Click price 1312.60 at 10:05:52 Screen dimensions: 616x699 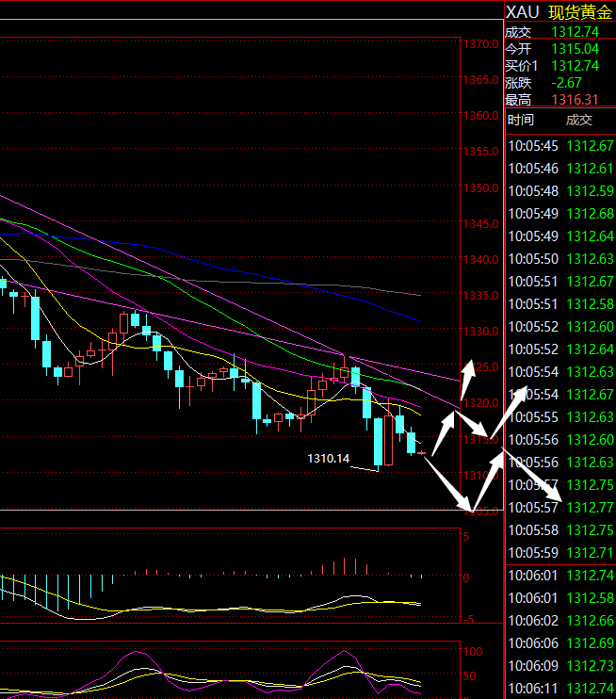(x=591, y=327)
